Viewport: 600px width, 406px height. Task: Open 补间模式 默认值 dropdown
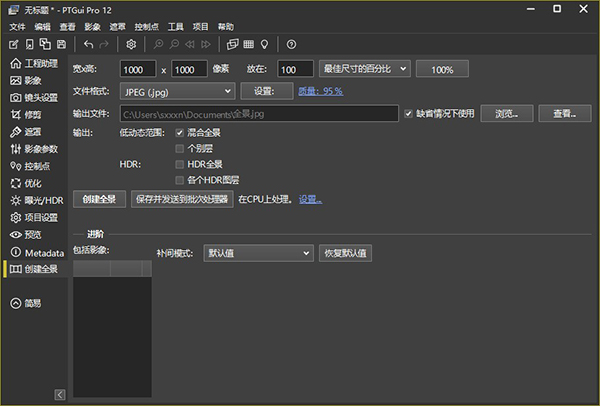[x=259, y=253]
